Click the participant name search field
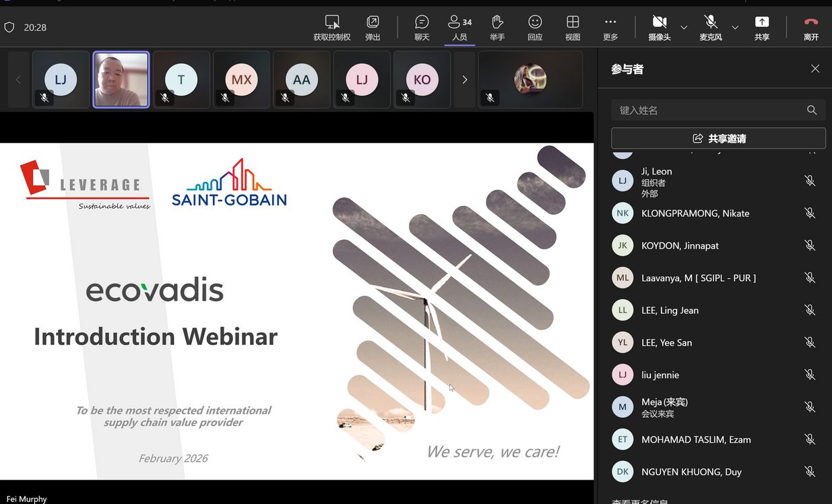Viewport: 832px width, 504px height. coord(711,110)
